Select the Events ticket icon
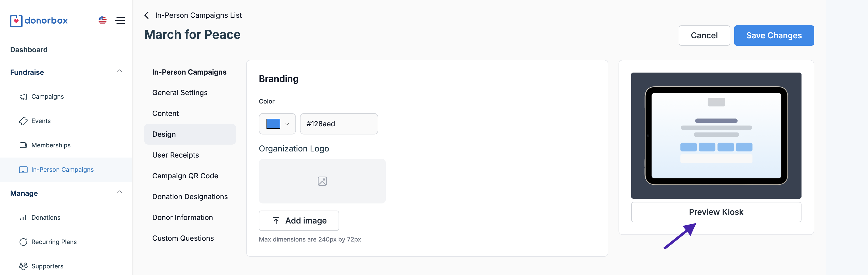The width and height of the screenshot is (868, 275). pyautogui.click(x=23, y=121)
